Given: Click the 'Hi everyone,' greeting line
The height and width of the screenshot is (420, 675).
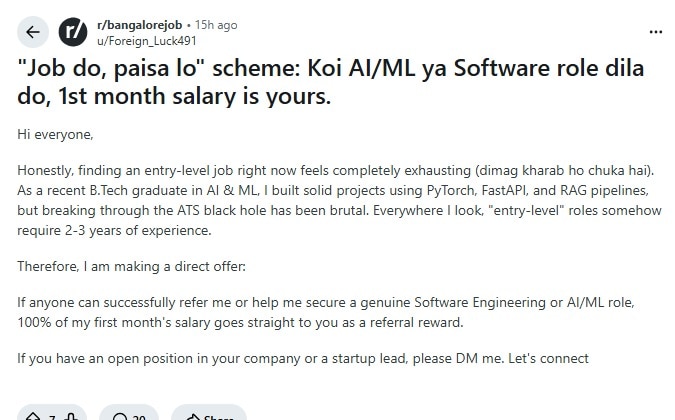Looking at the screenshot, I should click(x=55, y=135).
